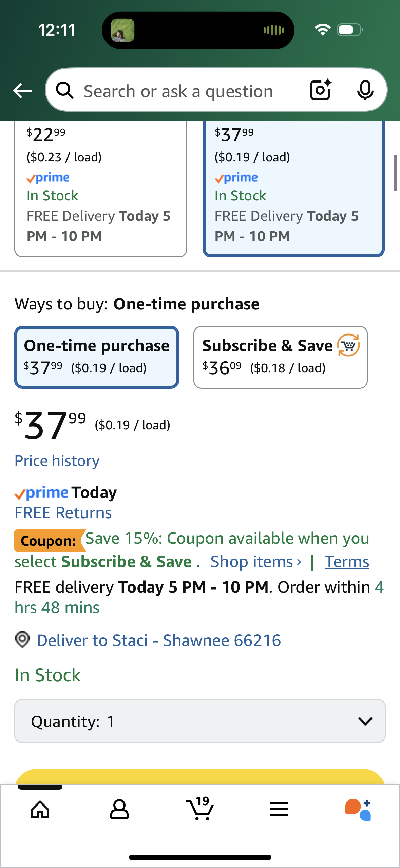The width and height of the screenshot is (400, 868).
Task: Open FREE Returns details
Action: [63, 513]
